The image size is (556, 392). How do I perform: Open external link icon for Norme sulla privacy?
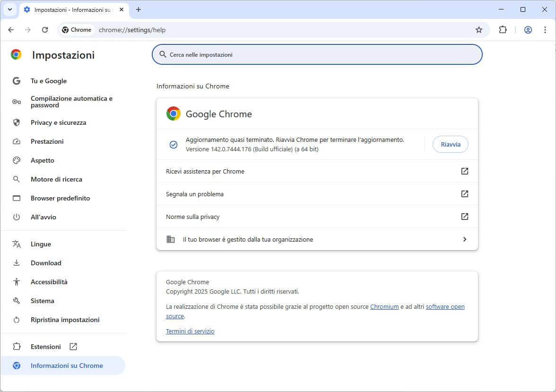464,217
